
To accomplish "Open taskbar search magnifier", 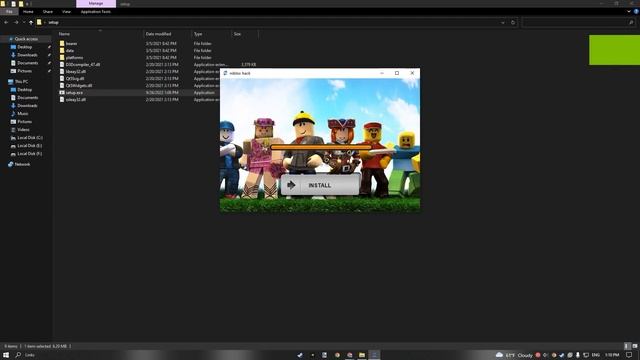I will (x=18, y=355).
